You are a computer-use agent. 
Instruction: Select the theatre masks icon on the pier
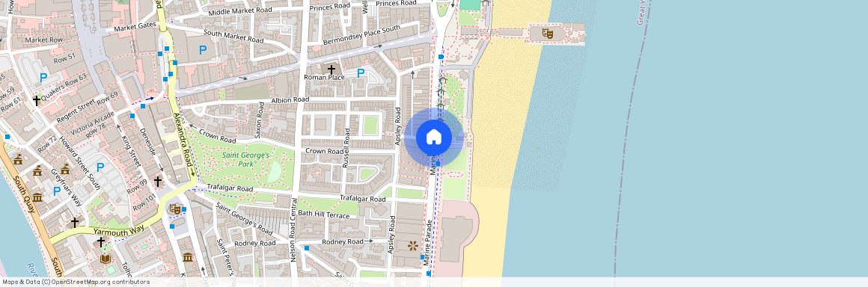(548, 33)
